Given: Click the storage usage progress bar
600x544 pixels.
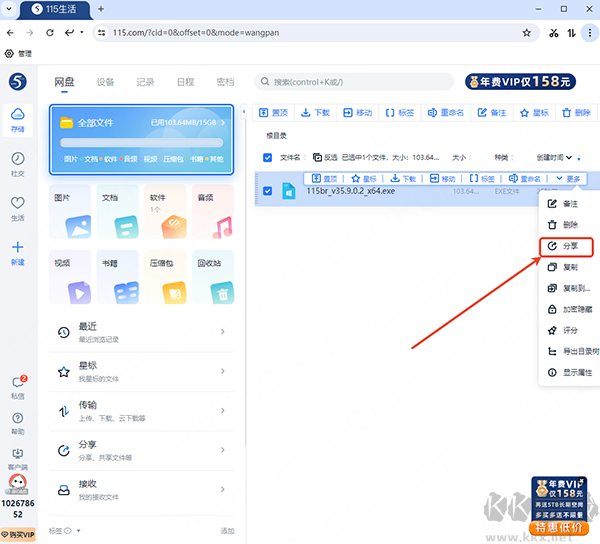Looking at the screenshot, I should coord(141,143).
